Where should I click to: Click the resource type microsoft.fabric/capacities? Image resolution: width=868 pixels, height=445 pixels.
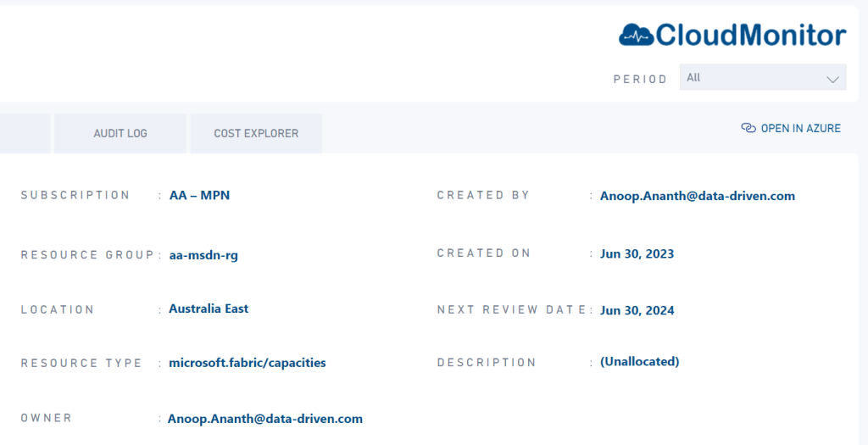248,363
